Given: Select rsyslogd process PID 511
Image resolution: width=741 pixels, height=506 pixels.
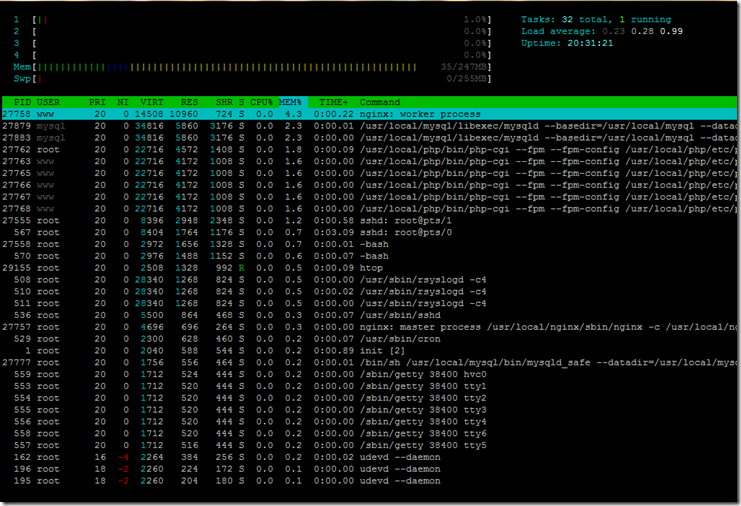Looking at the screenshot, I should 369,303.
